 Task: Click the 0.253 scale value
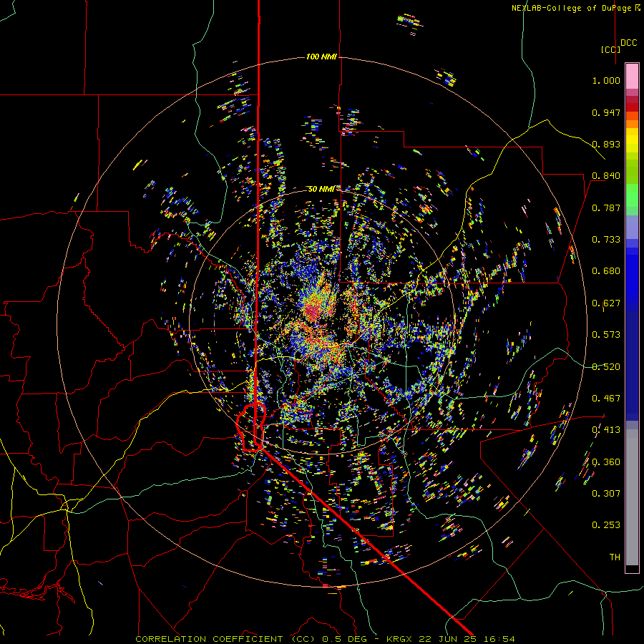pyautogui.click(x=606, y=525)
